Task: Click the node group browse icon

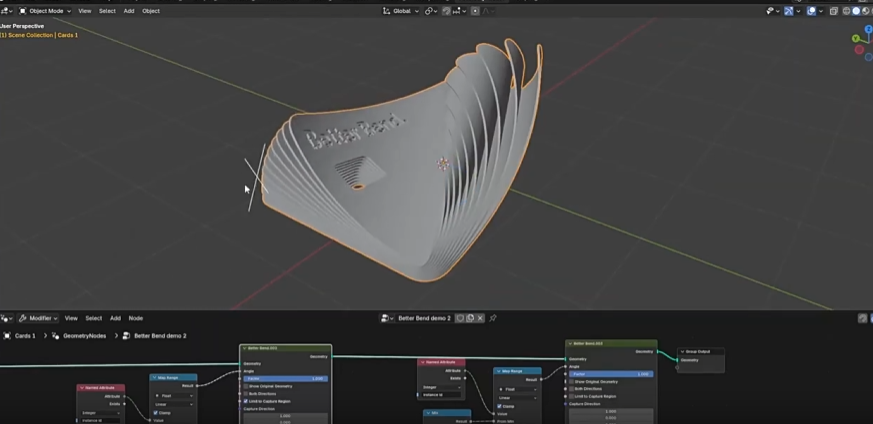Action: (387, 318)
